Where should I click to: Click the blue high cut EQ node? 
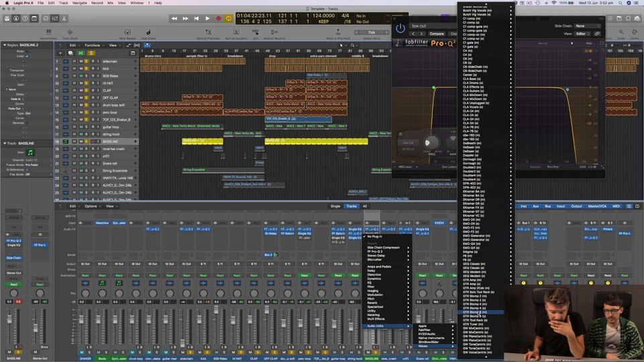[568, 89]
